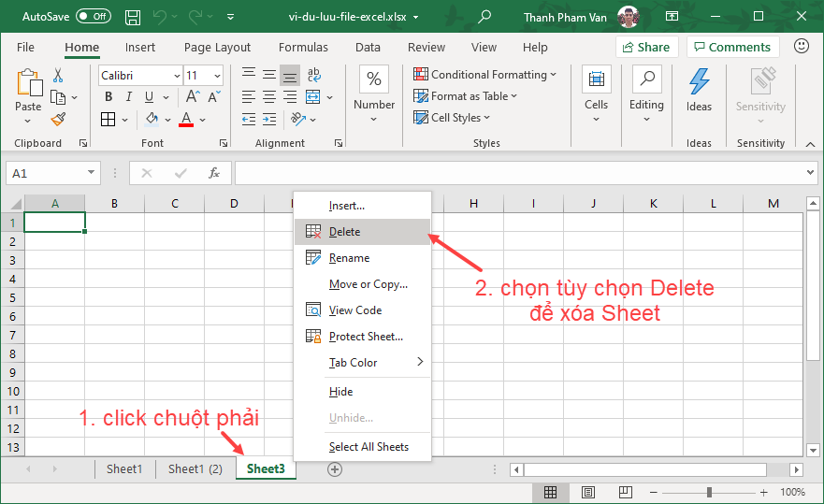
Task: Open the Number percent format button
Action: coord(373,79)
